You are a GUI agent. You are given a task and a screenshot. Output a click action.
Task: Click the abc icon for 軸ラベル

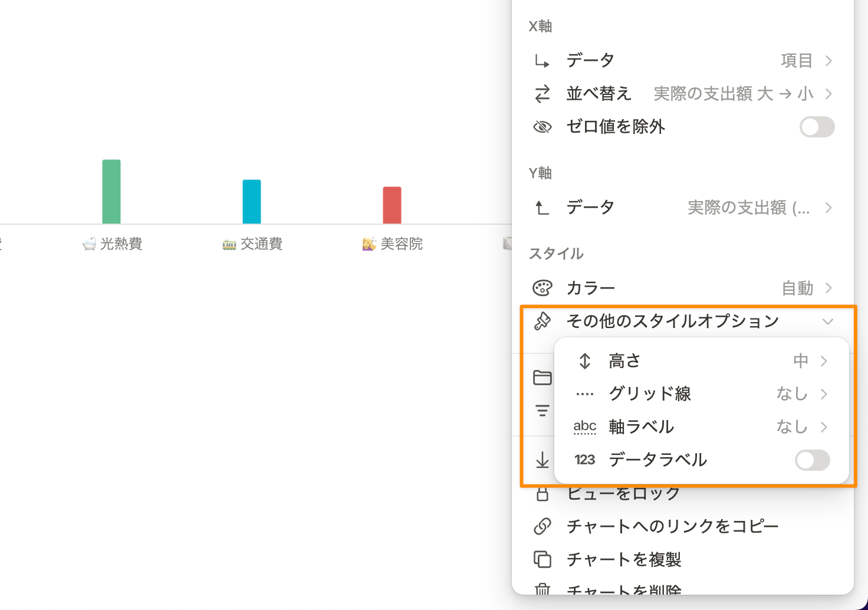pos(584,427)
